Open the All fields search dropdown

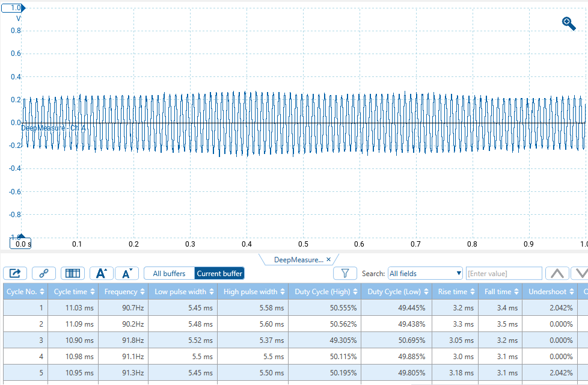click(424, 273)
